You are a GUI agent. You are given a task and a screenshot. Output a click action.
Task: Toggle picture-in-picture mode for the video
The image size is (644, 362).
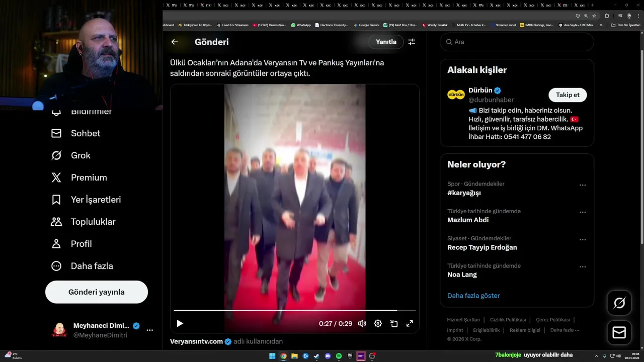394,323
